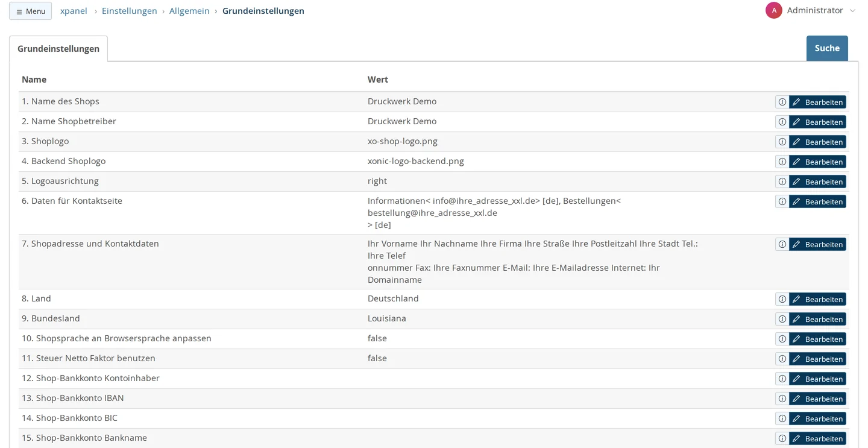868x448 pixels.
Task: Show info for Bundesland setting
Action: coord(782,319)
